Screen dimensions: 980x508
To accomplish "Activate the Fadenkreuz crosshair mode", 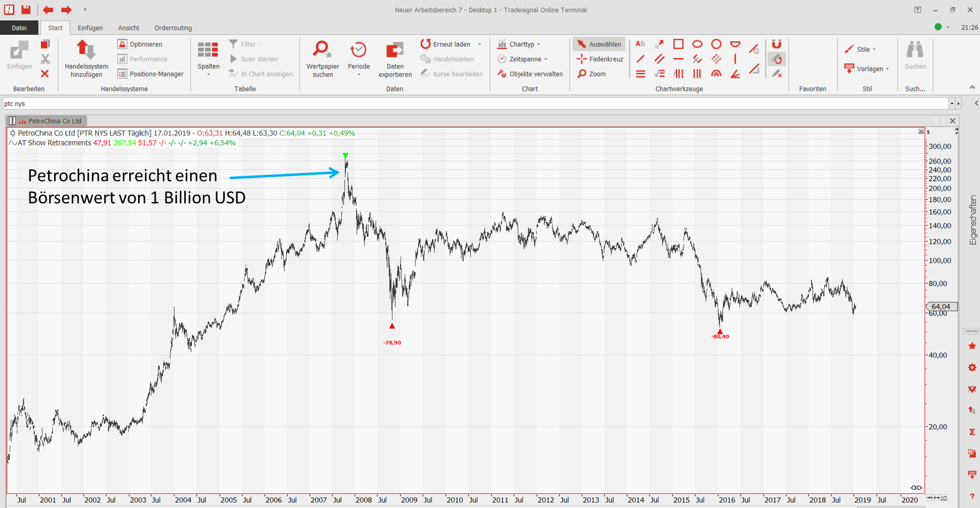I will point(600,59).
